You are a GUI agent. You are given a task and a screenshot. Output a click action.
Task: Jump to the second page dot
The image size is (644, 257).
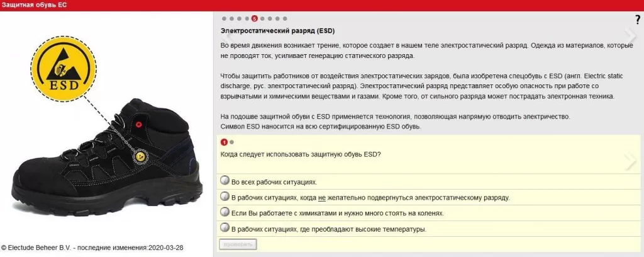point(231,18)
